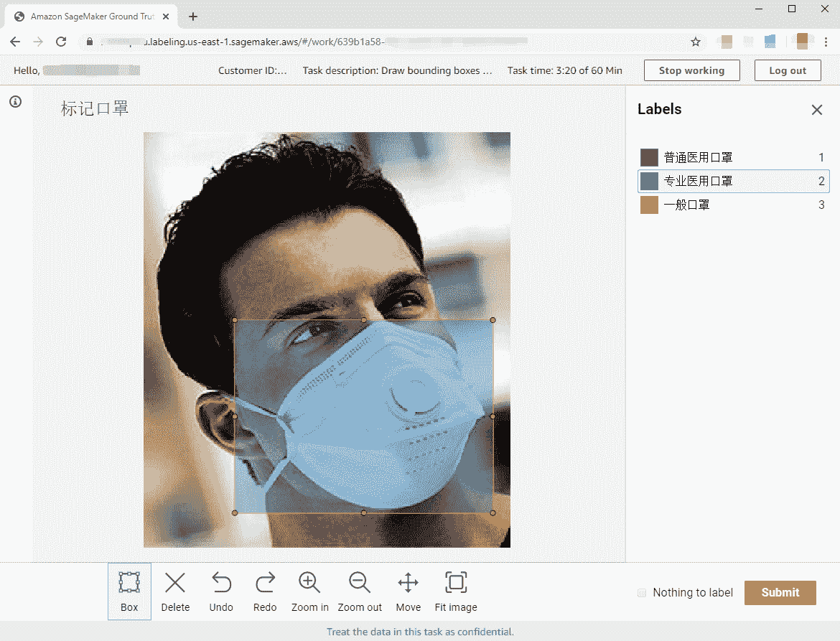The width and height of the screenshot is (840, 641).
Task: Click the slate-blue 专业医用口罩 color swatch
Action: pyautogui.click(x=649, y=181)
